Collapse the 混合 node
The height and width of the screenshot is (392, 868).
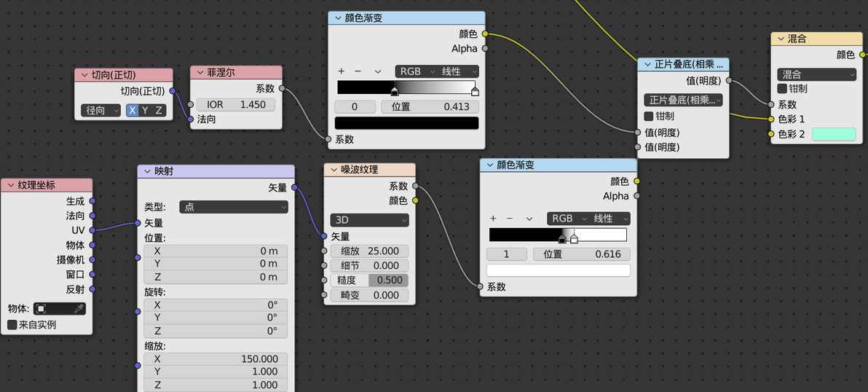(x=781, y=39)
